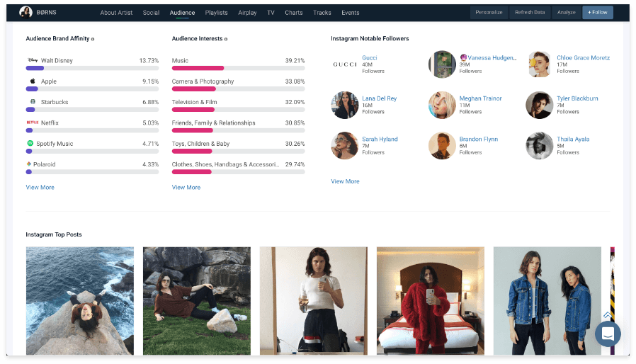Click the Starbucks brand logo
Viewport: 636px width, 364px height.
tap(33, 101)
